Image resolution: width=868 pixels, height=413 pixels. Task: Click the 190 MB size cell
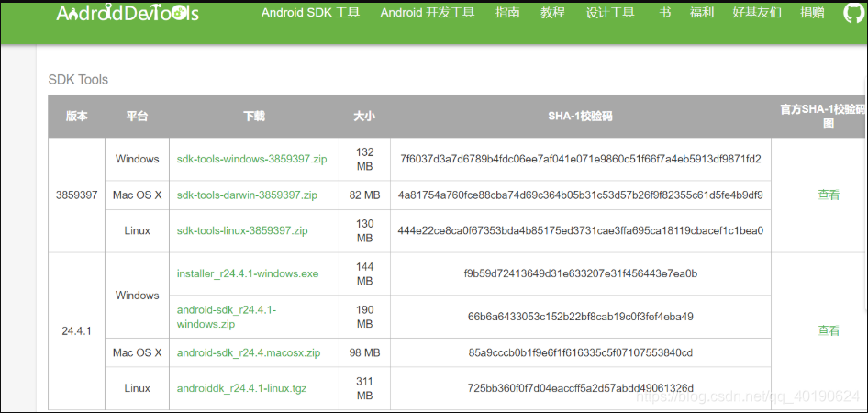(x=365, y=317)
